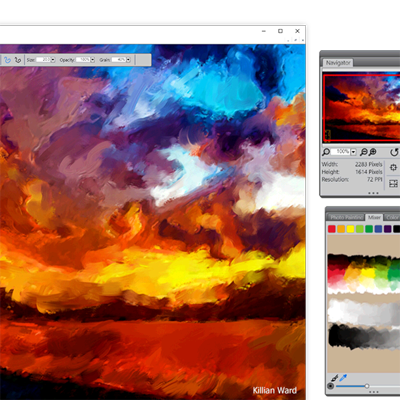400x400 pixels.
Task: Select the freehand strokes brush icon
Action: tap(7, 60)
